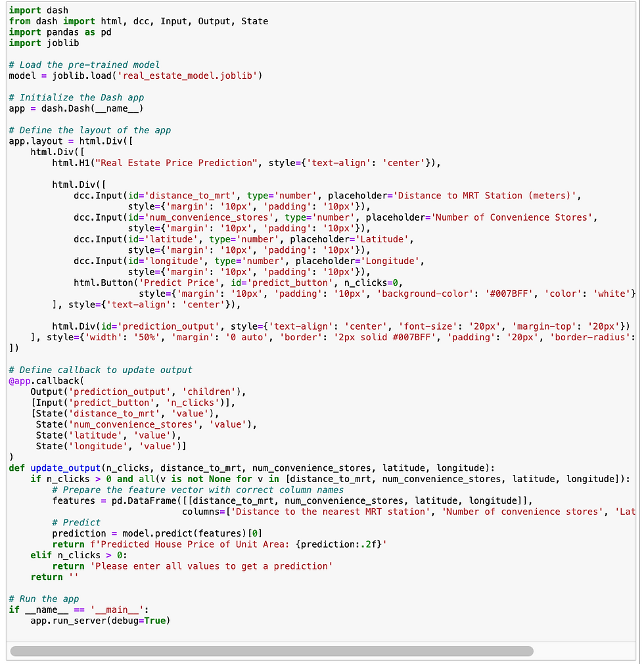Click the line Output('prediction_output', 'children')
This screenshot has width=644, height=664.
(x=138, y=391)
